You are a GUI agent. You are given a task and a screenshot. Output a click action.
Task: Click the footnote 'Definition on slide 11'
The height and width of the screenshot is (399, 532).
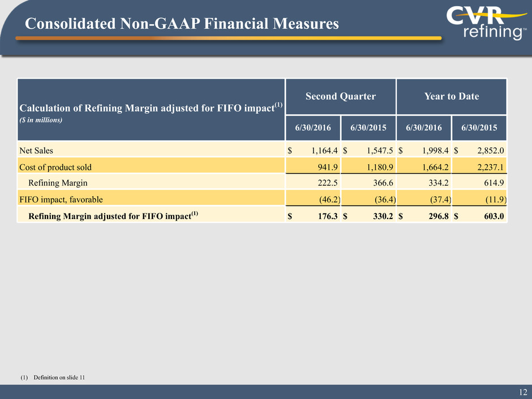(x=59, y=378)
